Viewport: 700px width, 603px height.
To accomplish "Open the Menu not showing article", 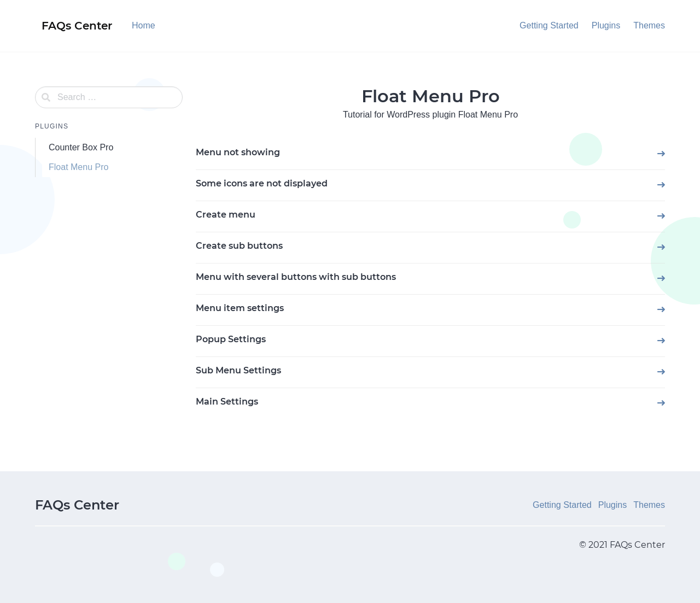I will [238, 153].
